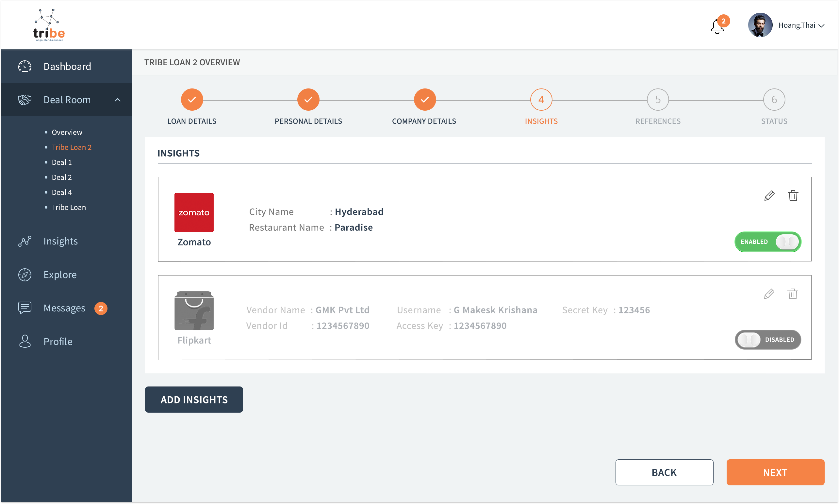
Task: Edit the Zomato insight with pencil icon
Action: [769, 196]
